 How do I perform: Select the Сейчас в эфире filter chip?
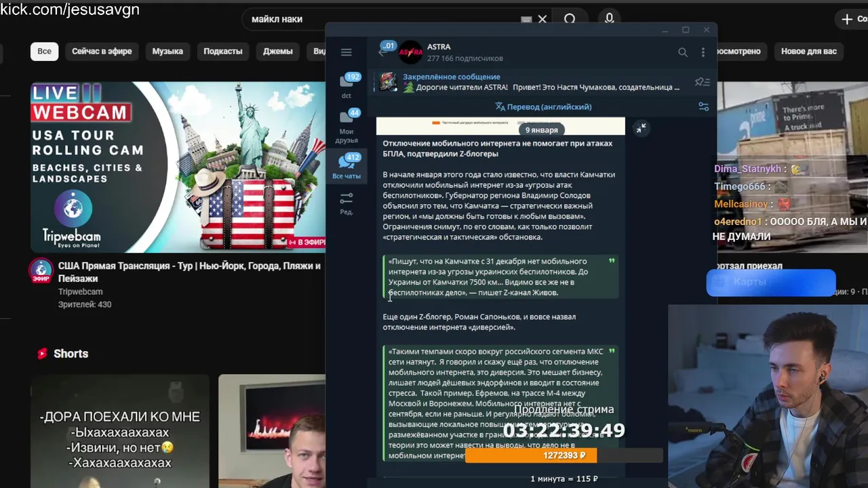(102, 52)
